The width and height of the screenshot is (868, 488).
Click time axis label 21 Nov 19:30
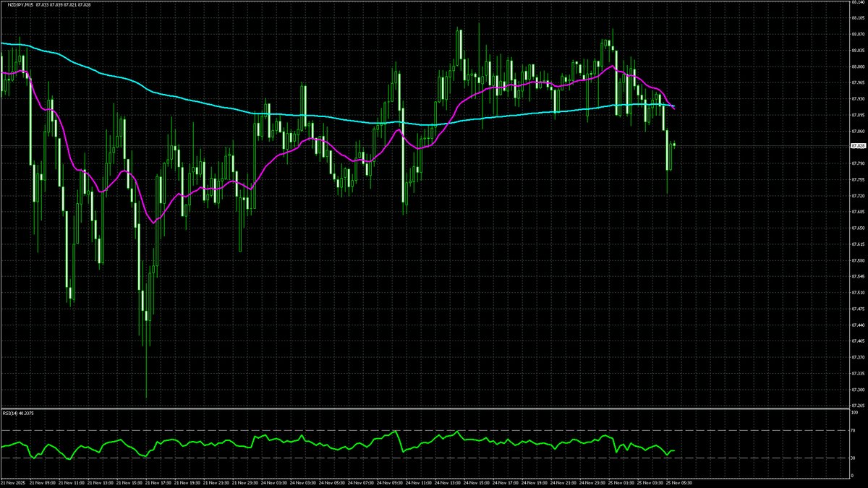click(189, 483)
